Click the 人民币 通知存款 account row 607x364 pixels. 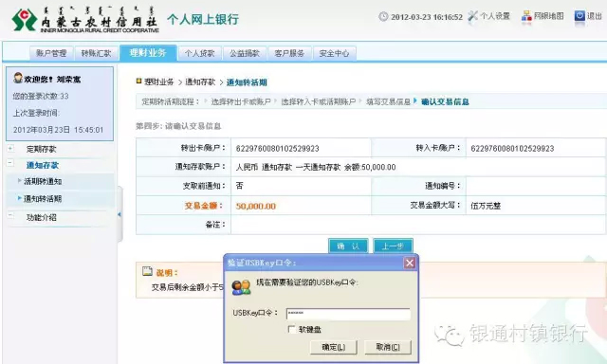pyautogui.click(x=316, y=167)
